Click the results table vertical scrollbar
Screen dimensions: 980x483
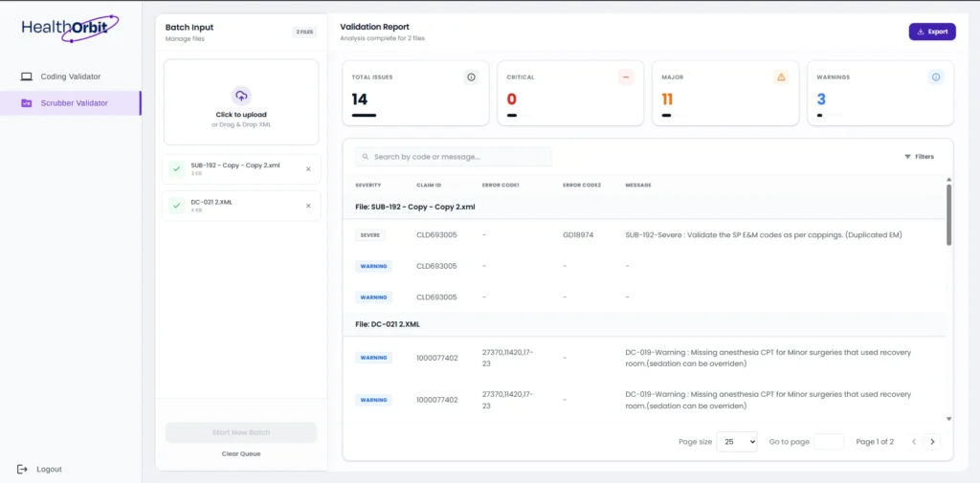(948, 214)
